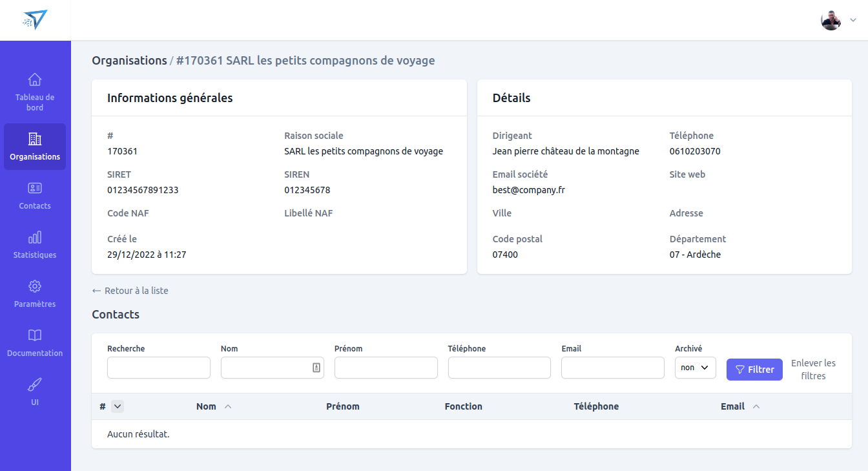Click inside the Recherche input field
The image size is (868, 471).
click(158, 367)
